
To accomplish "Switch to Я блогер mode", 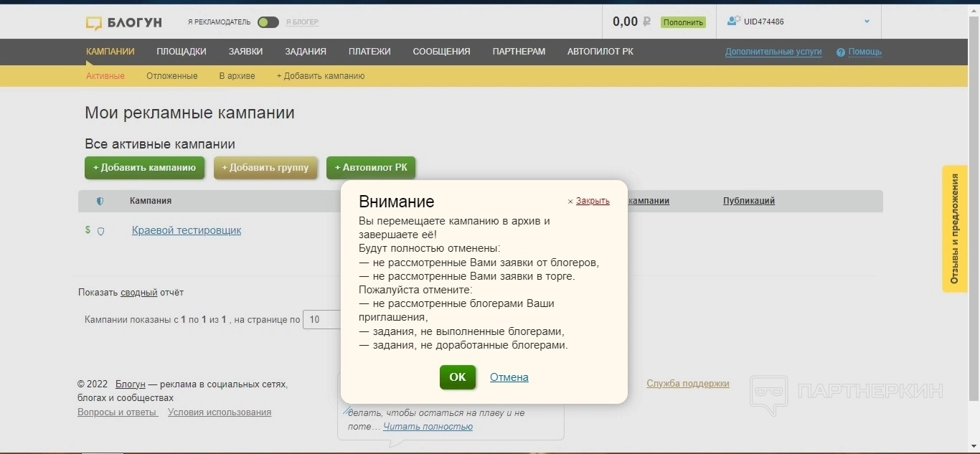I will [302, 22].
